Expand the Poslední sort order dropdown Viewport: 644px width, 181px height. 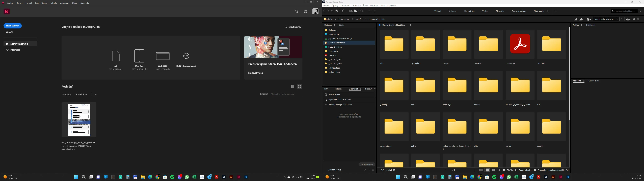coord(81,95)
